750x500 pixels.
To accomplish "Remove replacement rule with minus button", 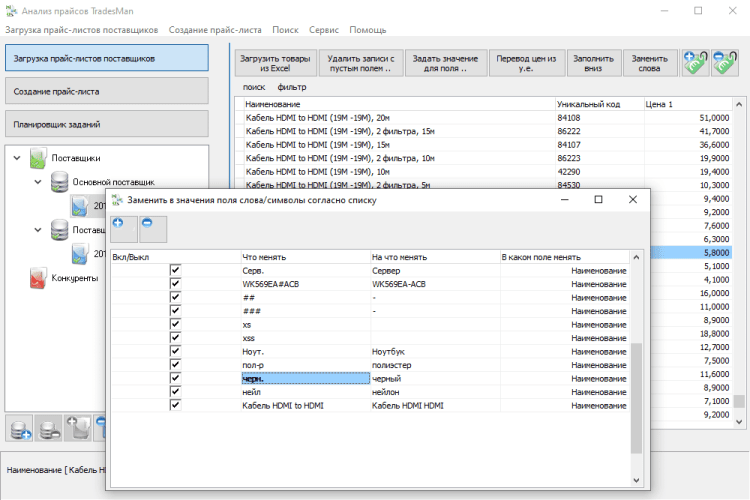I will [152, 228].
